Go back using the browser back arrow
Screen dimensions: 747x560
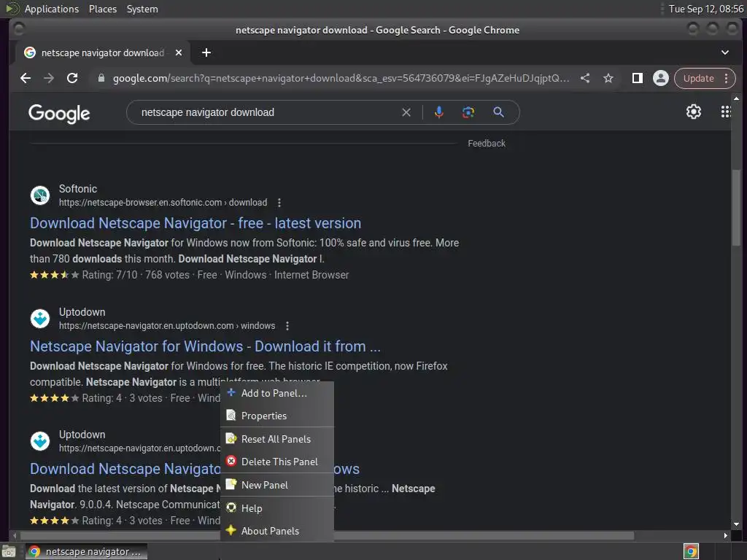[x=26, y=78]
